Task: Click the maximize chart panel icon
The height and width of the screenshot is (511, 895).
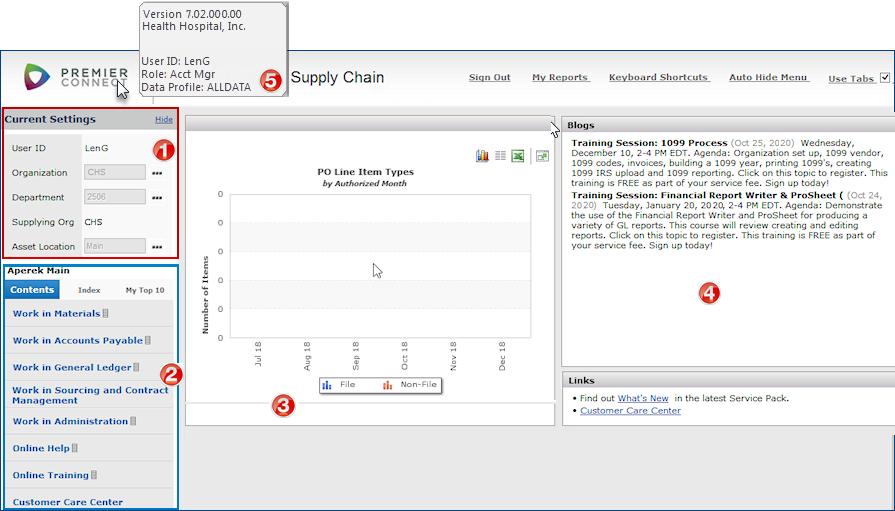Action: (542, 156)
